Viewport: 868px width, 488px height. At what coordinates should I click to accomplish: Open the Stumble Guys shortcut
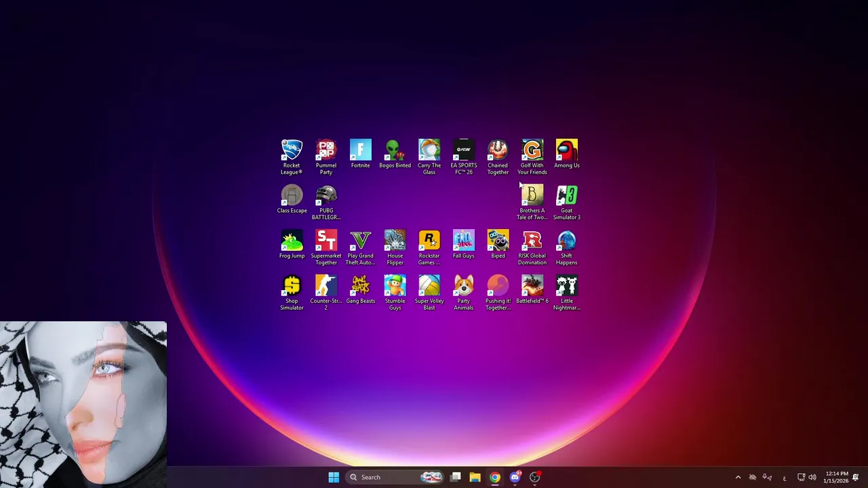point(395,293)
